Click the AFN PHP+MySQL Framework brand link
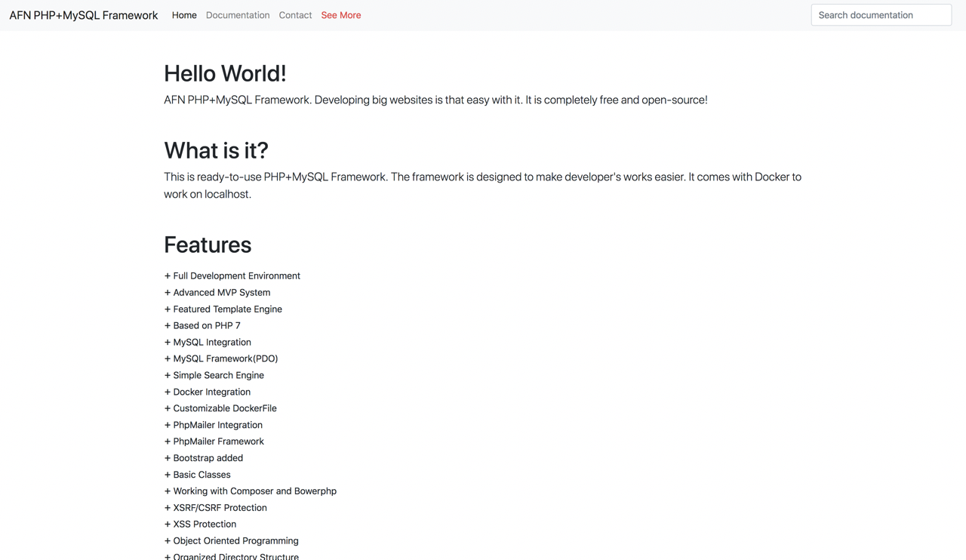This screenshot has height=560, width=966. 84,15
